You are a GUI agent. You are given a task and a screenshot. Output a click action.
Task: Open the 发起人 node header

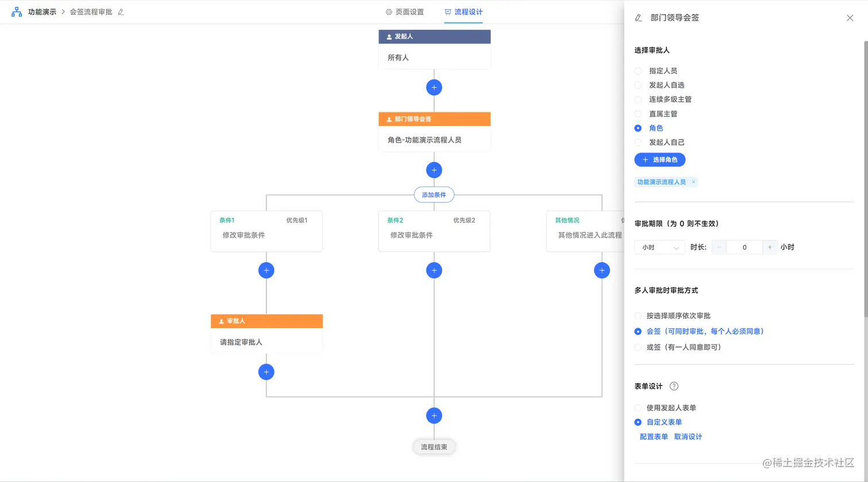coord(435,37)
